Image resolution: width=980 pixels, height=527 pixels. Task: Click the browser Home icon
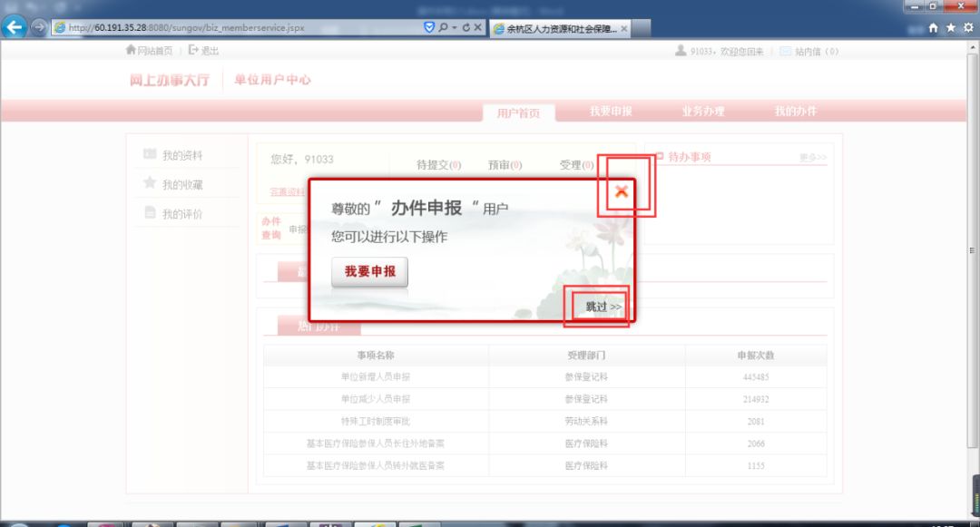(x=934, y=27)
